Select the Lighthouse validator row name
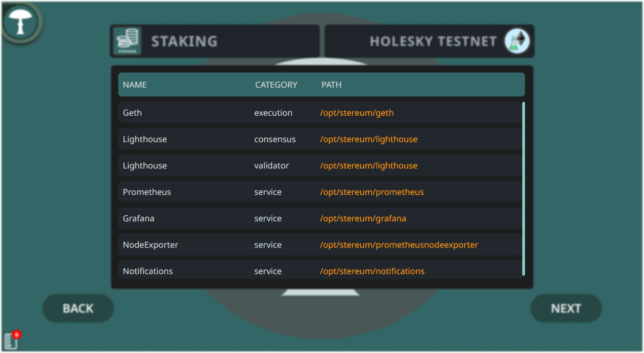 tap(145, 166)
